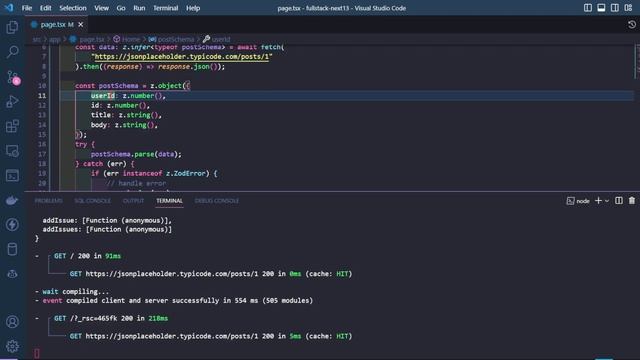
Task: Open the timeline history icon in the editor toolbar
Action: pyautogui.click(x=631, y=24)
